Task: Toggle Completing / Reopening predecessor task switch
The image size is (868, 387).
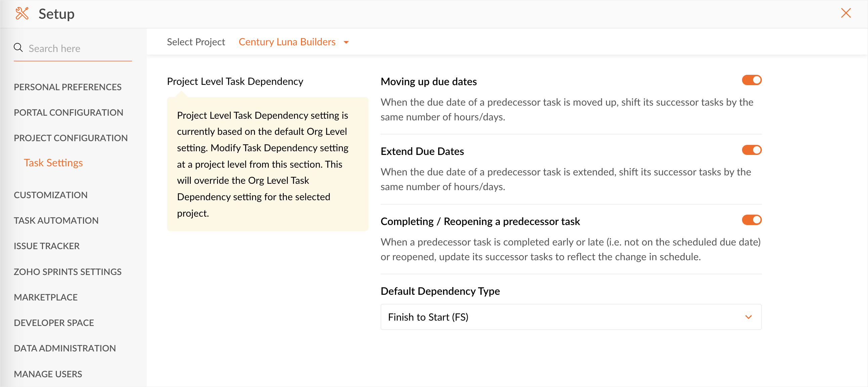Action: coord(751,220)
